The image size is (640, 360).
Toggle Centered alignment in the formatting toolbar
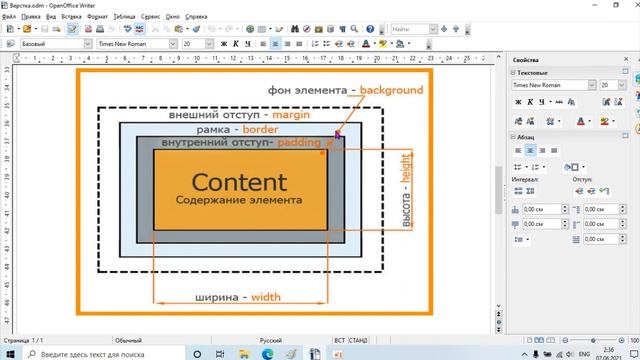[275, 44]
